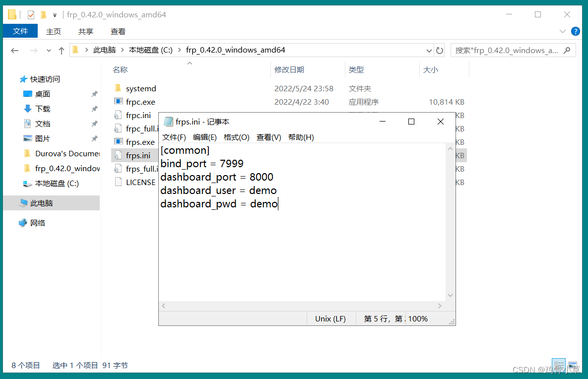Image resolution: width=588 pixels, height=379 pixels.
Task: Refresh the current folder view
Action: (x=440, y=51)
